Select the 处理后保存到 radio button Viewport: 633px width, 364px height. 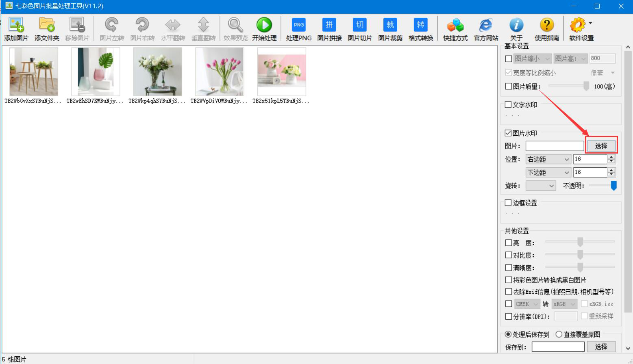coord(508,334)
